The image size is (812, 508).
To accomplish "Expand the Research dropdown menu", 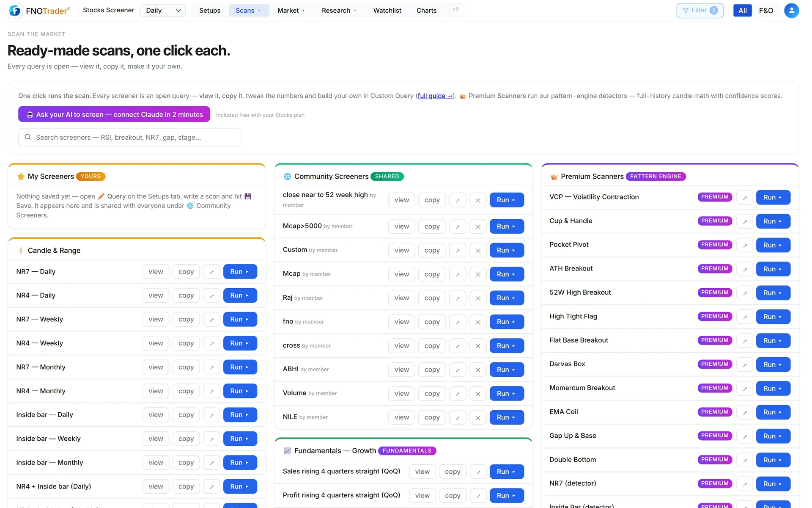I will (339, 11).
